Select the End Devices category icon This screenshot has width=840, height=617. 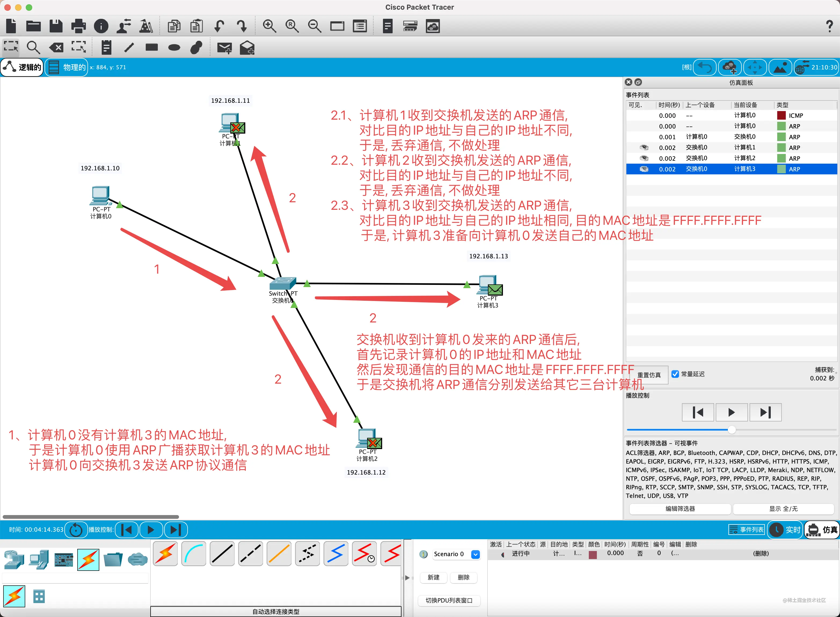(39, 559)
